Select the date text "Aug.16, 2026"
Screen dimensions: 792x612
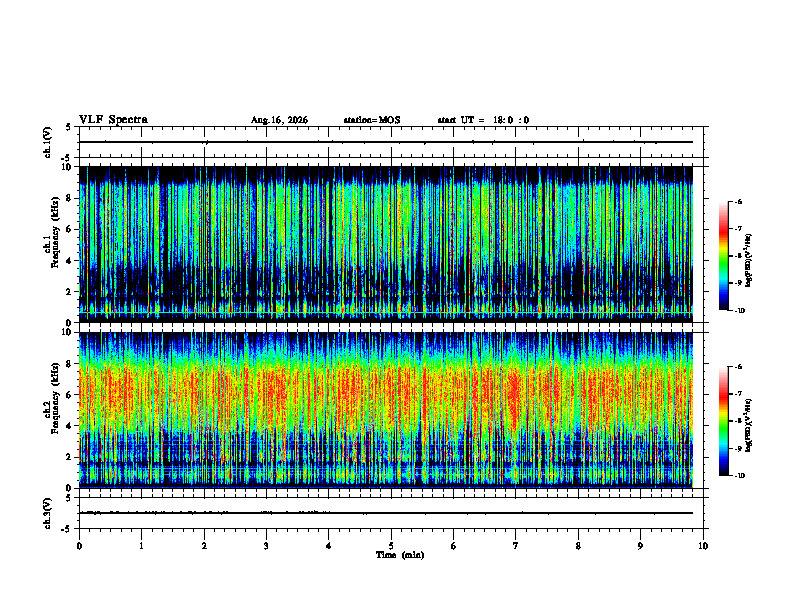pos(279,120)
